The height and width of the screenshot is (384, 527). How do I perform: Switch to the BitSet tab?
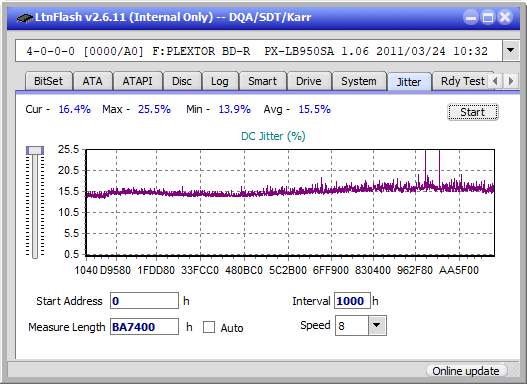point(48,81)
